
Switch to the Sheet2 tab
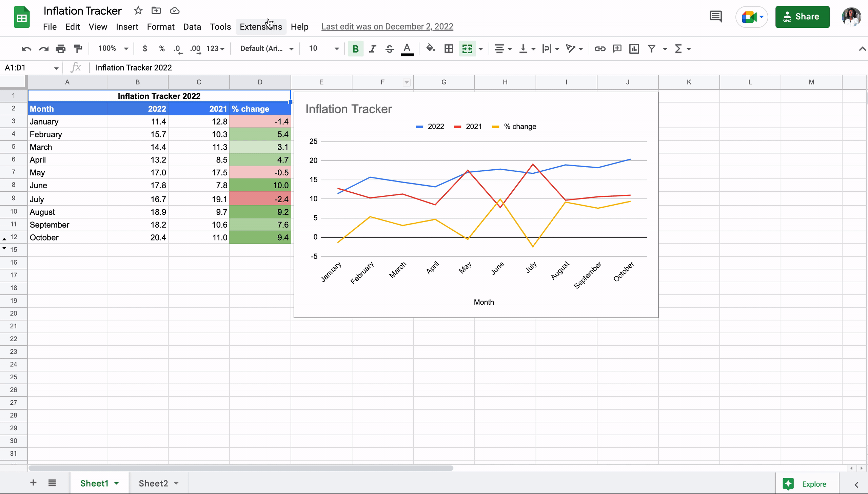[x=153, y=483]
